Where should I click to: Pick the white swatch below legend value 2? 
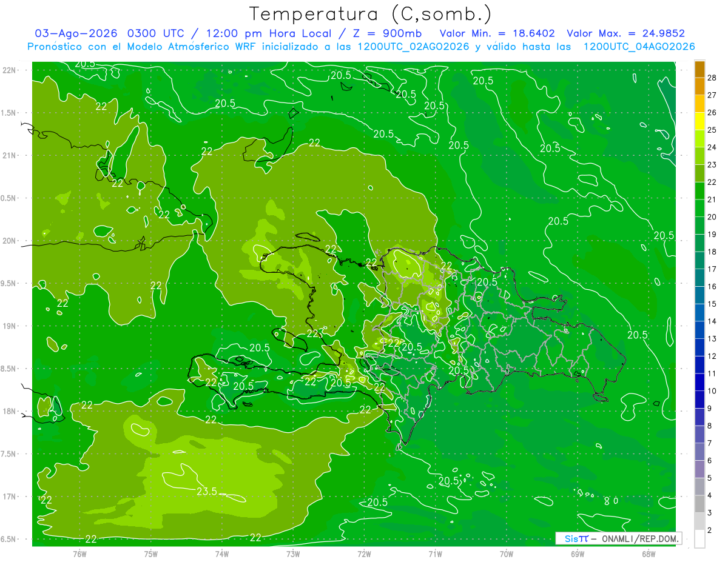click(x=699, y=539)
